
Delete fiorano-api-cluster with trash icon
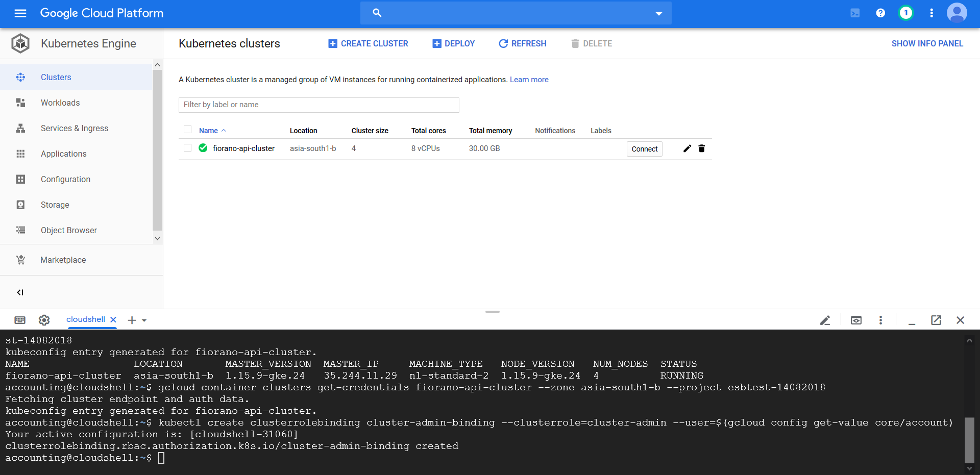(702, 148)
